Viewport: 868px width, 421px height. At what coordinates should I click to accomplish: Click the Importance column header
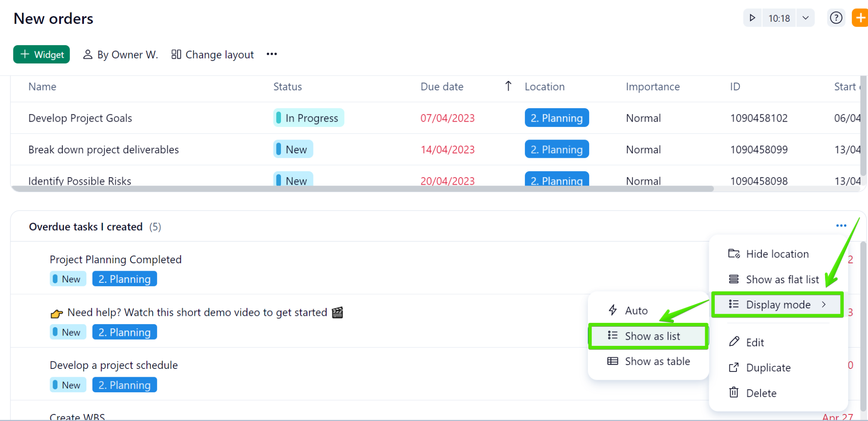[x=653, y=87]
